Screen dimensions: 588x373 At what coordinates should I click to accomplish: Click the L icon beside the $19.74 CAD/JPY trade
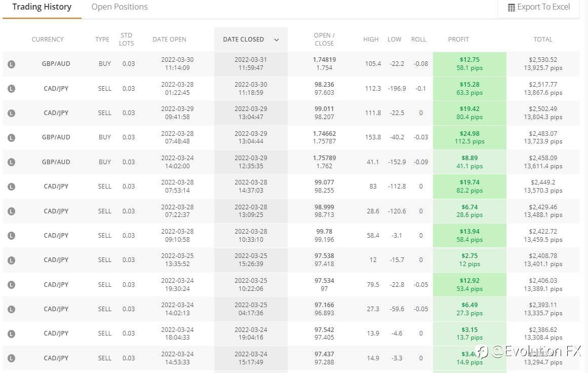12,186
